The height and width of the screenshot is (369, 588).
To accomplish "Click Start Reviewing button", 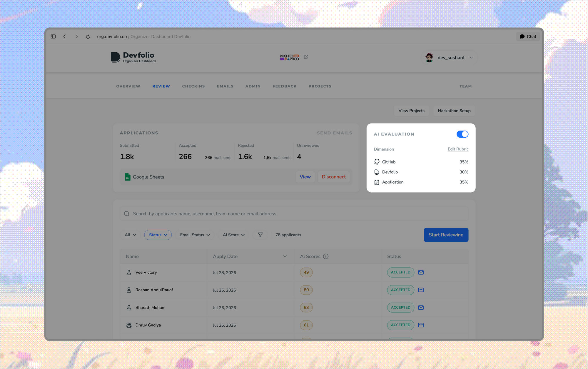I will (446, 235).
